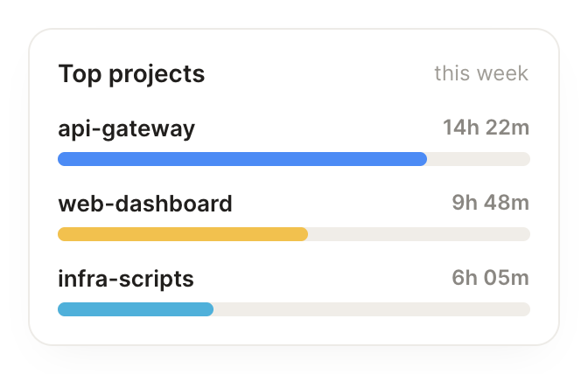Open the this week period selector

click(481, 73)
